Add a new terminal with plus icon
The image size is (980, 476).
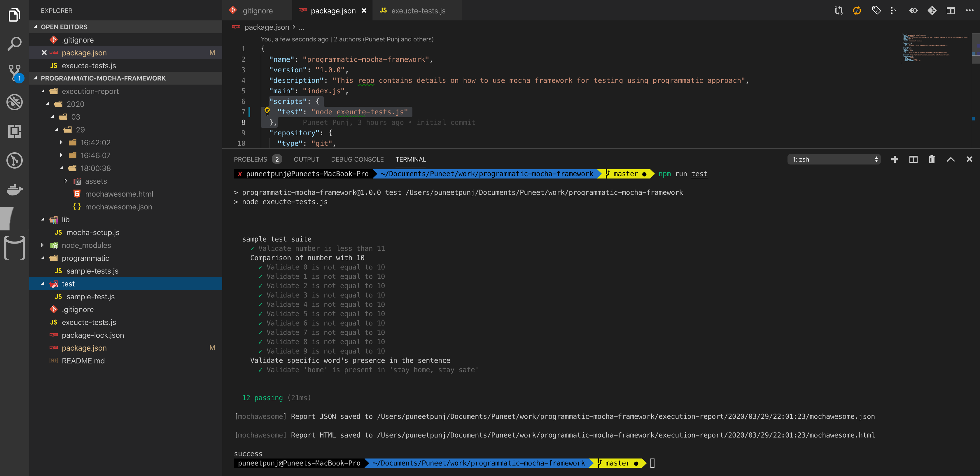(895, 160)
